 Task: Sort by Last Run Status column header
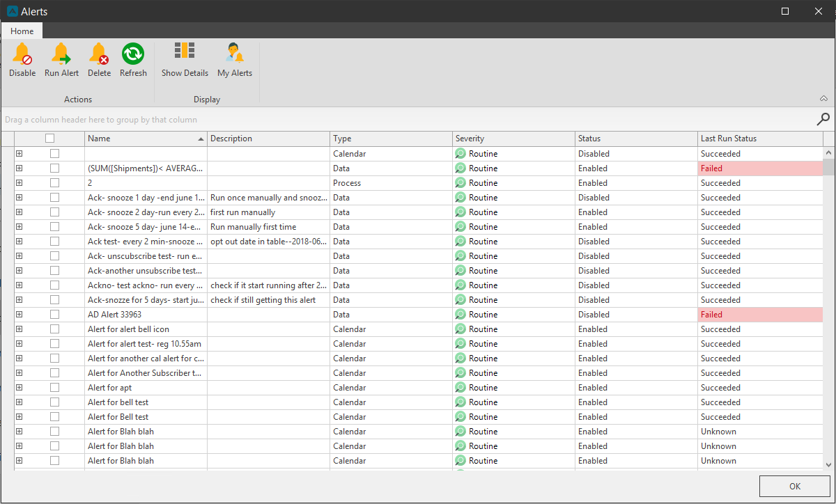pos(761,139)
